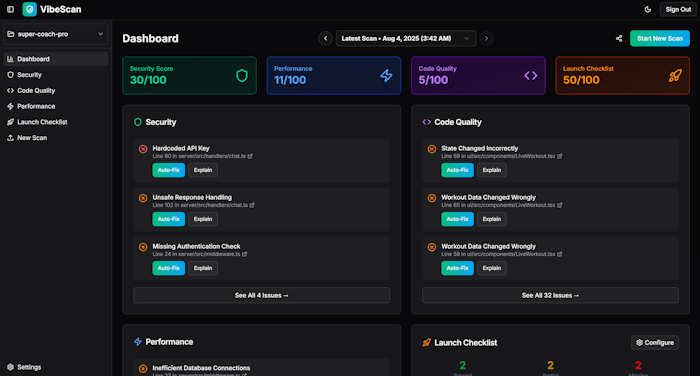Click Explain for line 65 Workout Data issue

coord(492,219)
